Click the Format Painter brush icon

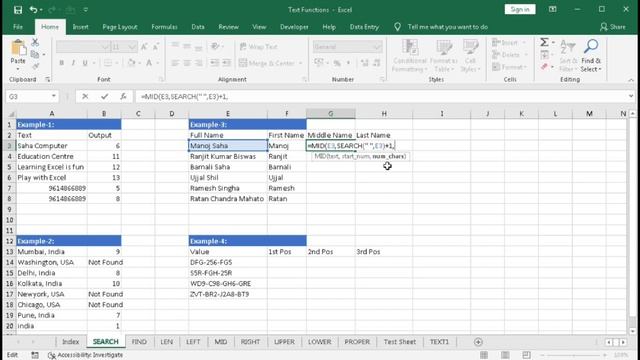(x=35, y=66)
